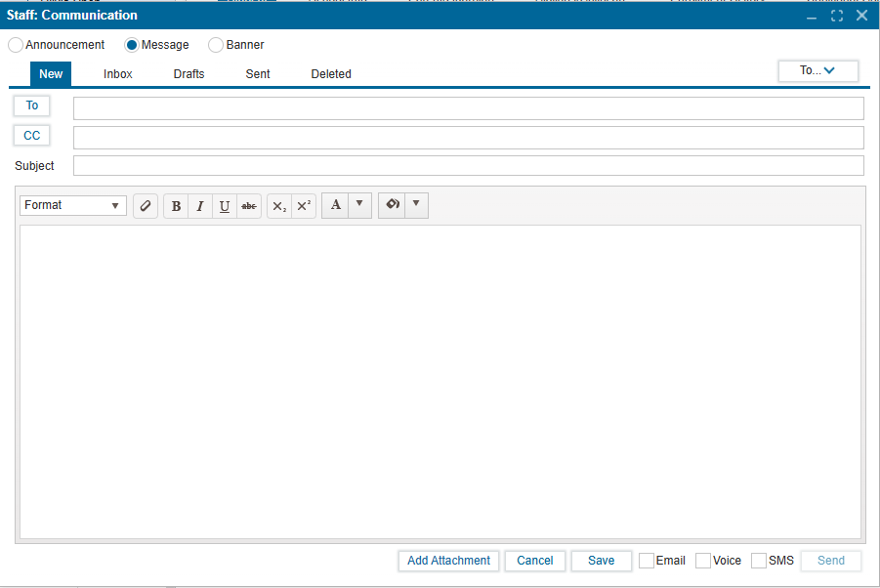Click the remove formatting eraser icon

click(146, 206)
